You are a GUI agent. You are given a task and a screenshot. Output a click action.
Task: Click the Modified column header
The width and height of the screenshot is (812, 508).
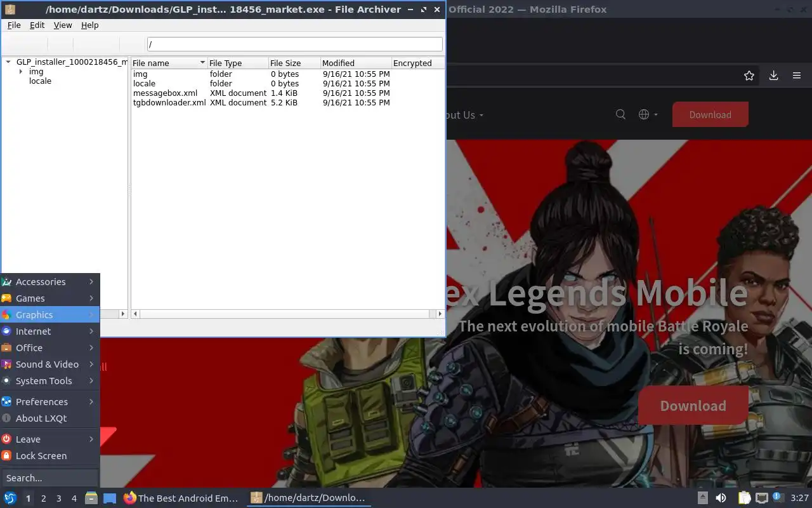(x=356, y=63)
